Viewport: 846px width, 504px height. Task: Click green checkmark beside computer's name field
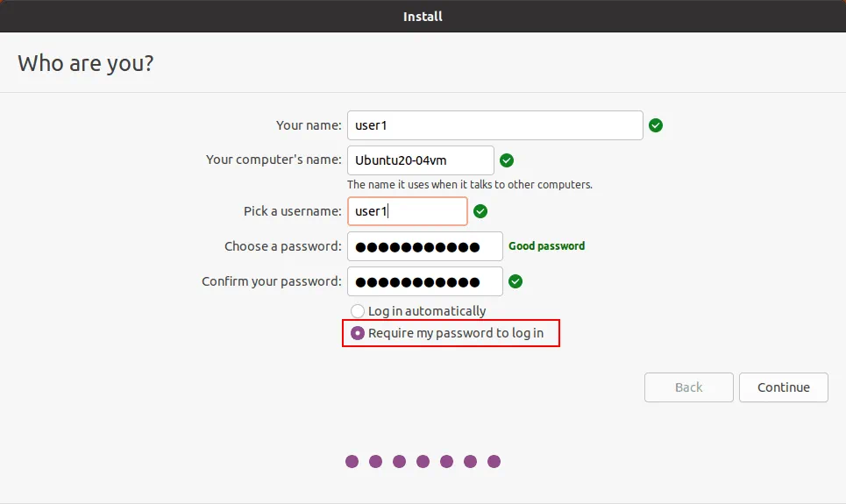(506, 160)
